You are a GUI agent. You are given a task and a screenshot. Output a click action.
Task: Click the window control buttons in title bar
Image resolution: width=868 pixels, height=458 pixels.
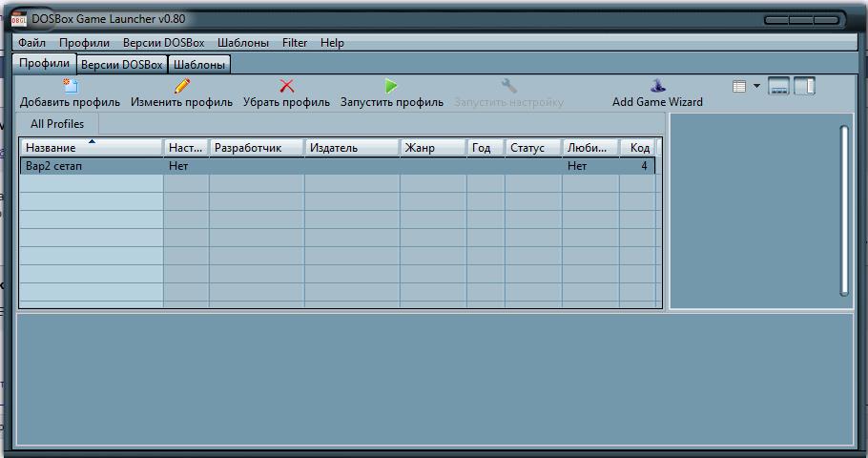802,20
